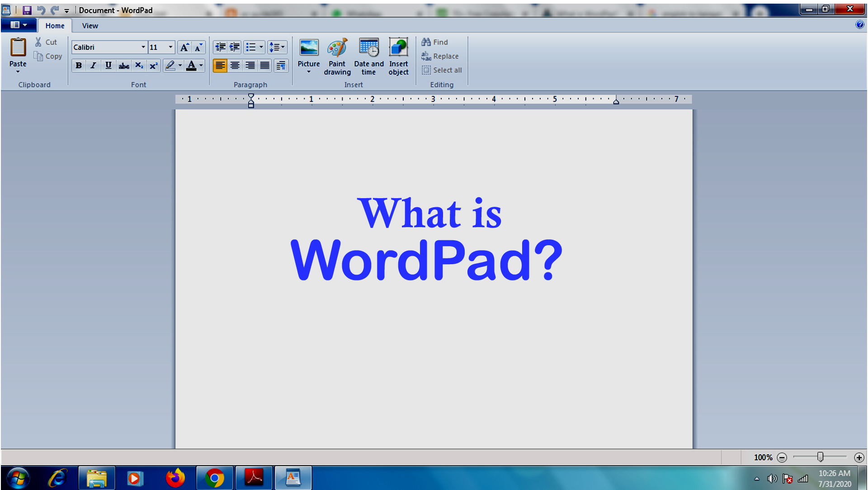Viewport: 868px width, 490px height.
Task: Toggle bold formatting
Action: coord(78,66)
